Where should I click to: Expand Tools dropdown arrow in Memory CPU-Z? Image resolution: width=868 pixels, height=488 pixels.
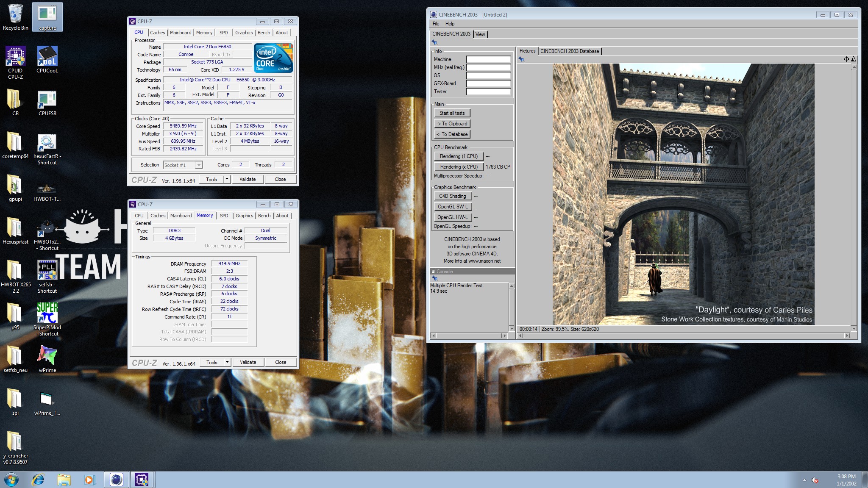(227, 362)
